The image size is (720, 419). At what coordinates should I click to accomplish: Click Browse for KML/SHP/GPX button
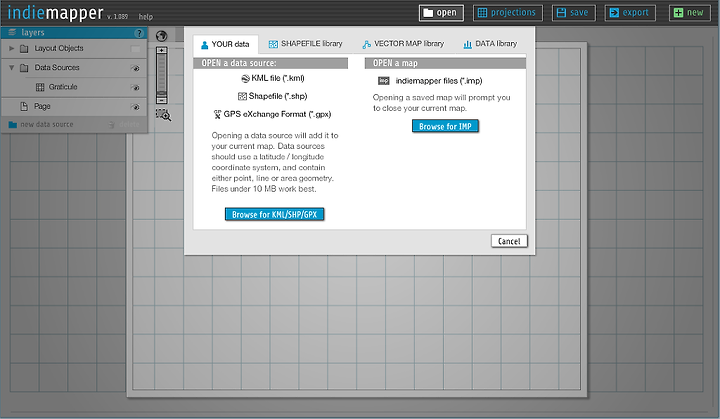click(x=275, y=215)
